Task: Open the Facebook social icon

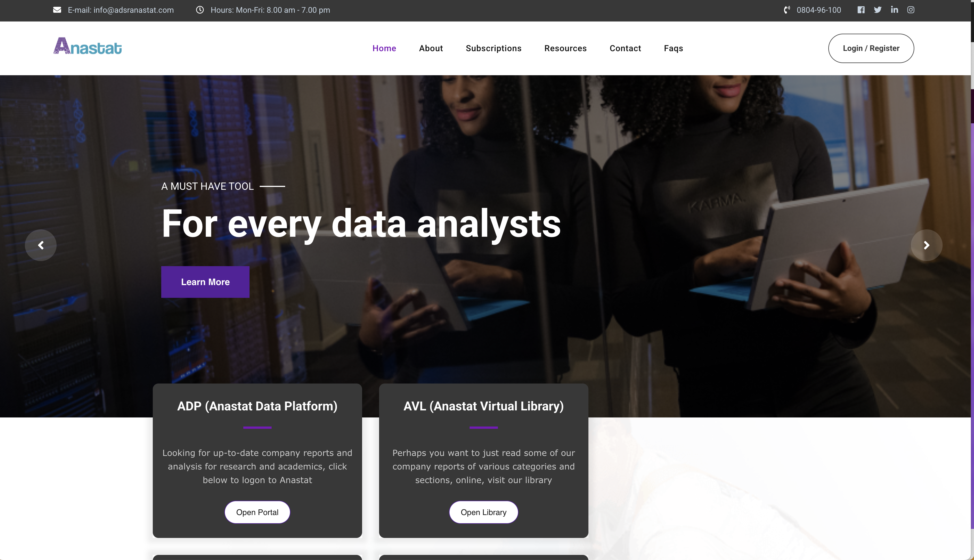Action: 861,10
